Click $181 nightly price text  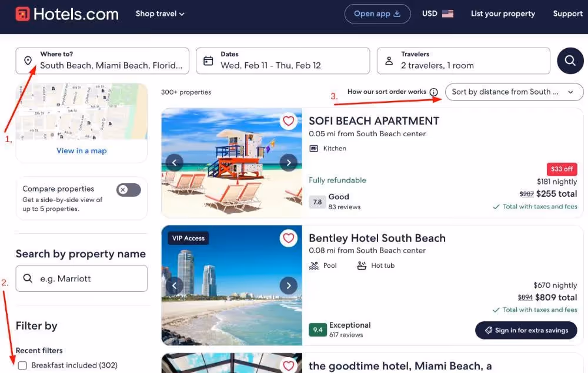(557, 182)
